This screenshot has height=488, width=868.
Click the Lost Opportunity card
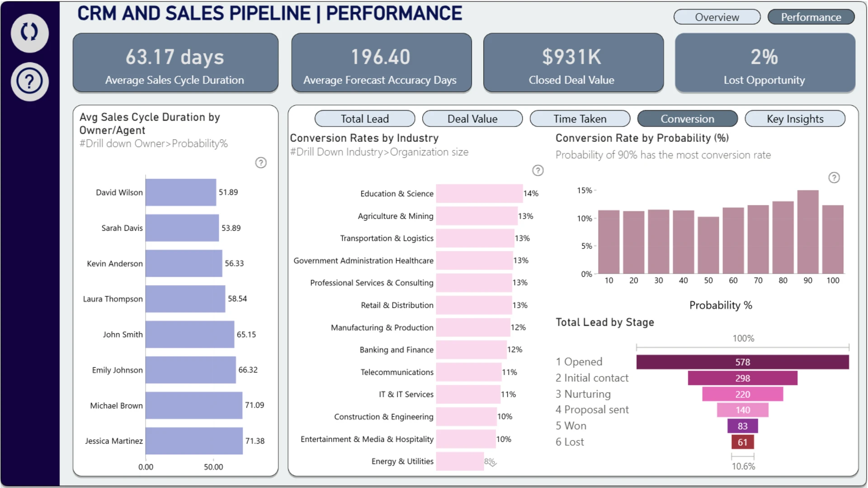[765, 63]
